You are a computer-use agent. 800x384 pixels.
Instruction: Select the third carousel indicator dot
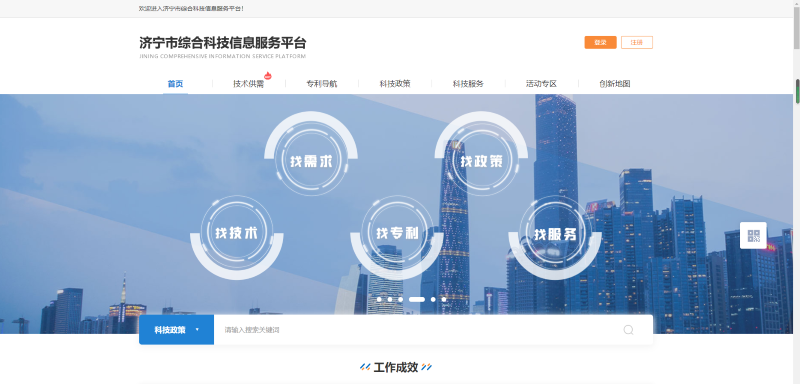tap(401, 299)
